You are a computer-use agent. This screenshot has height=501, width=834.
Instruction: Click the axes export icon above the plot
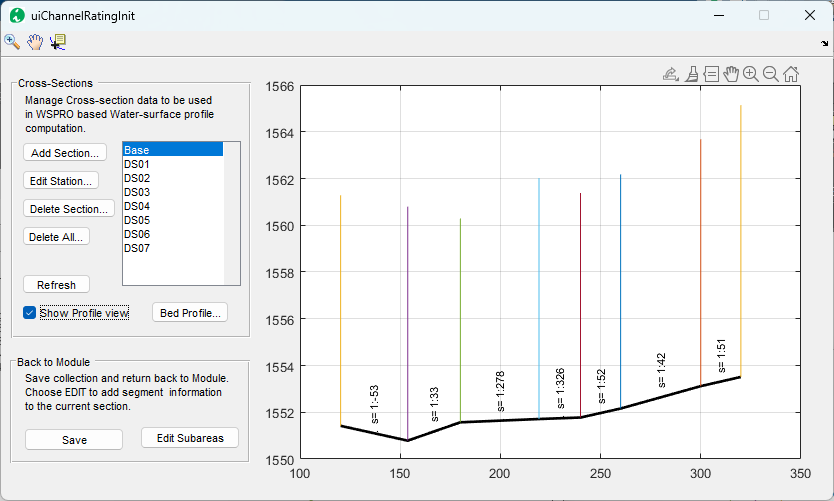[670, 74]
